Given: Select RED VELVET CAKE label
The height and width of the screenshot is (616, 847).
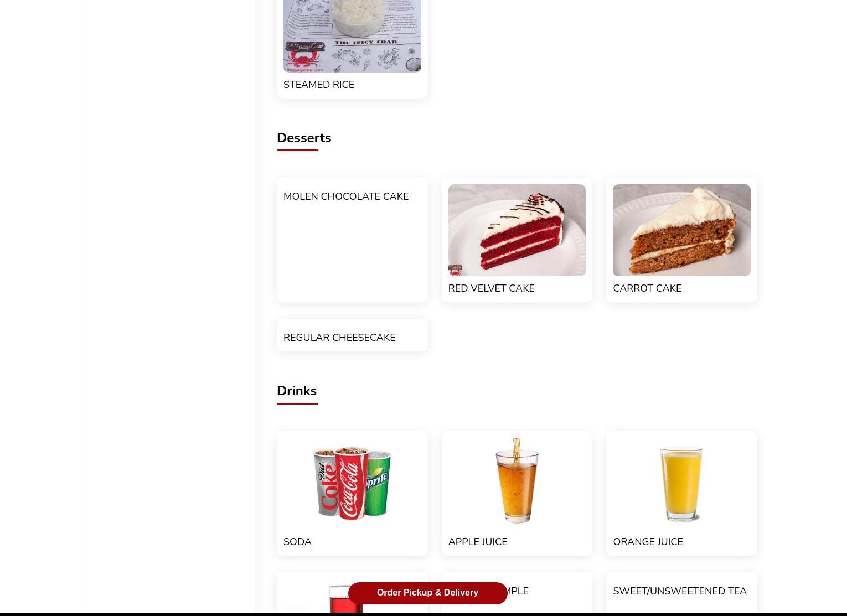Looking at the screenshot, I should click(x=491, y=288).
